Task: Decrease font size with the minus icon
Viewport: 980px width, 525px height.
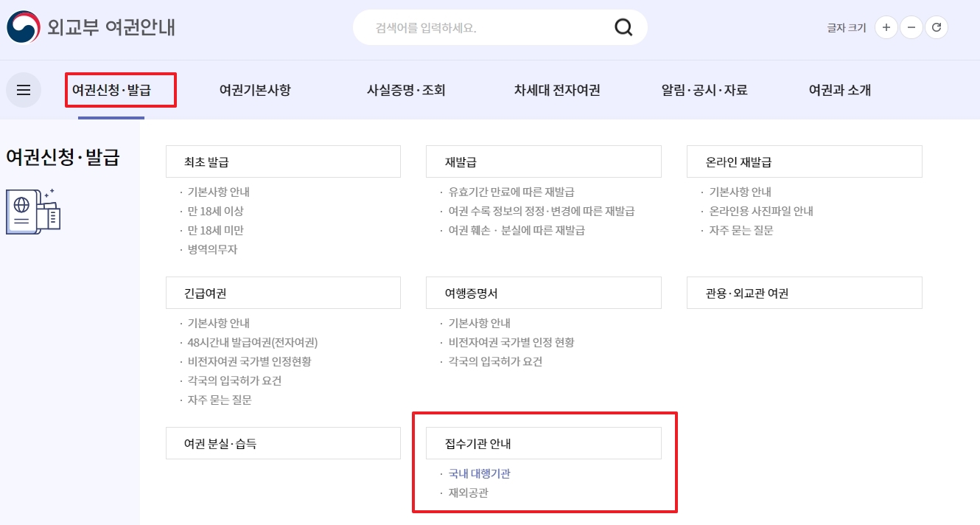Action: (911, 27)
